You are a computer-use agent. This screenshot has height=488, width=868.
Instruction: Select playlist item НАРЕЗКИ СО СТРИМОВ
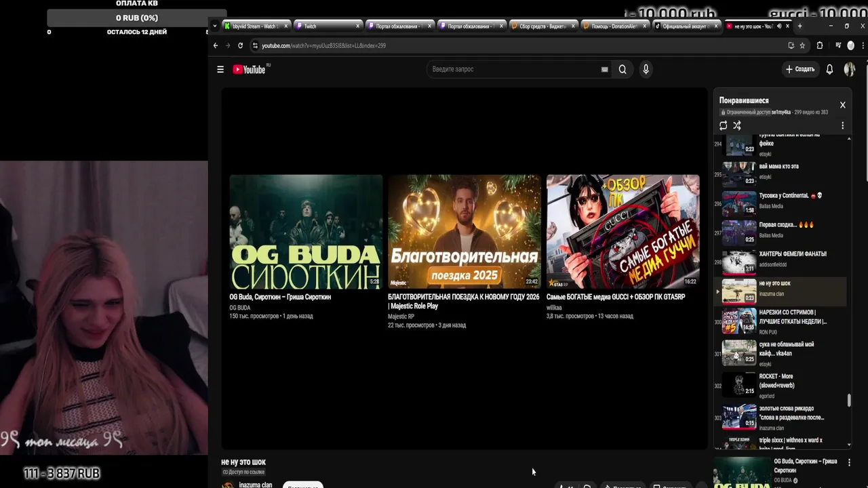pos(780,321)
